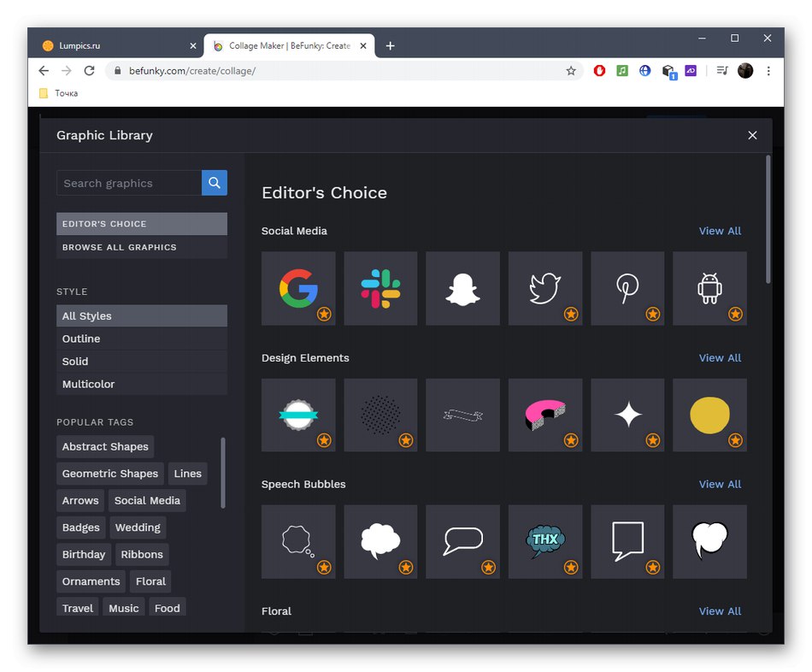Choose the yellow circle blob graphic
The width and height of the screenshot is (812, 672).
pyautogui.click(x=709, y=415)
